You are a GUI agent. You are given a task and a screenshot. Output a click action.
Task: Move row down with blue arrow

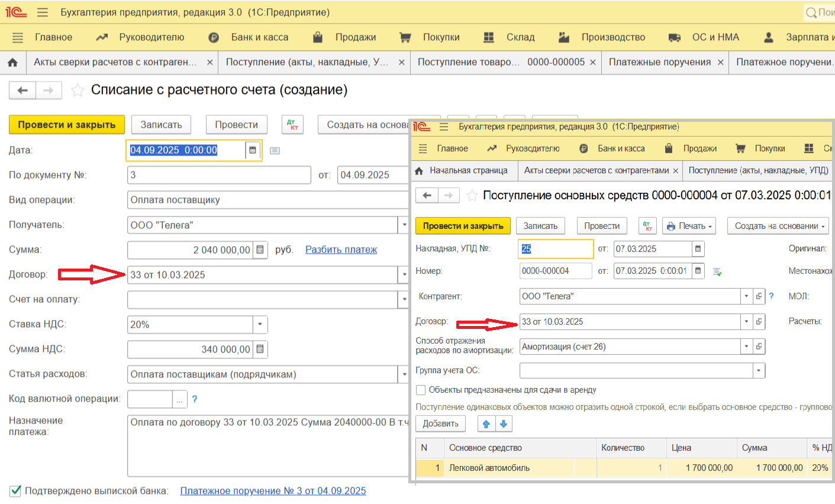pyautogui.click(x=503, y=424)
